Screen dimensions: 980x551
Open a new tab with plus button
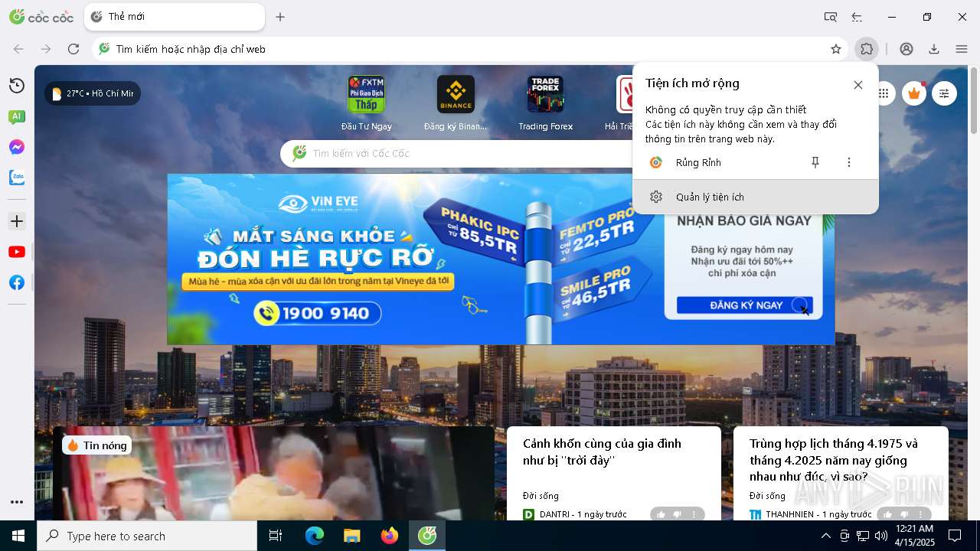280,17
